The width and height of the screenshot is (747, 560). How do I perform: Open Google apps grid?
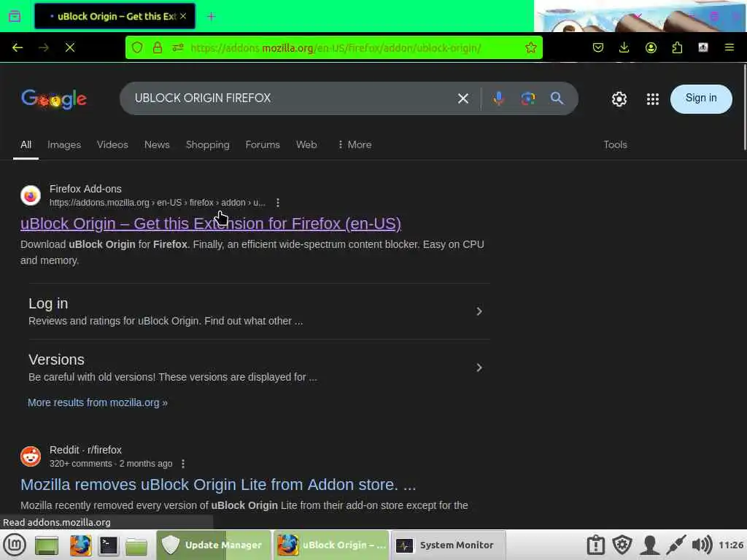(653, 99)
